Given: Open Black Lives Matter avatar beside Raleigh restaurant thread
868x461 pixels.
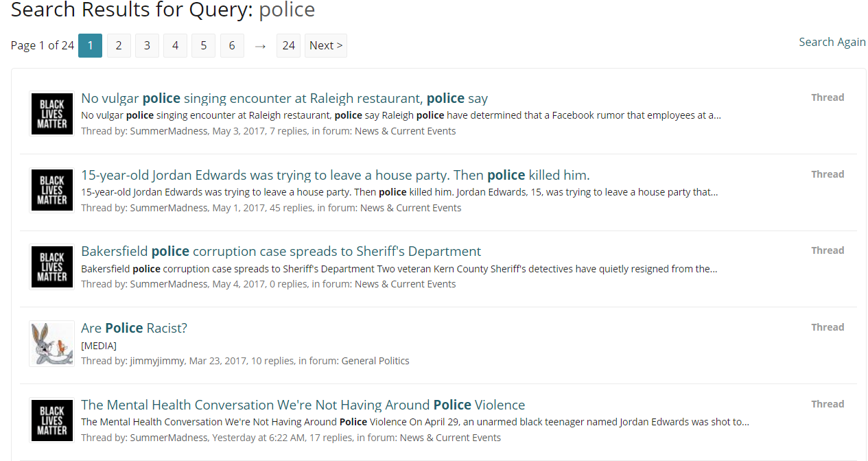Looking at the screenshot, I should coord(52,114).
